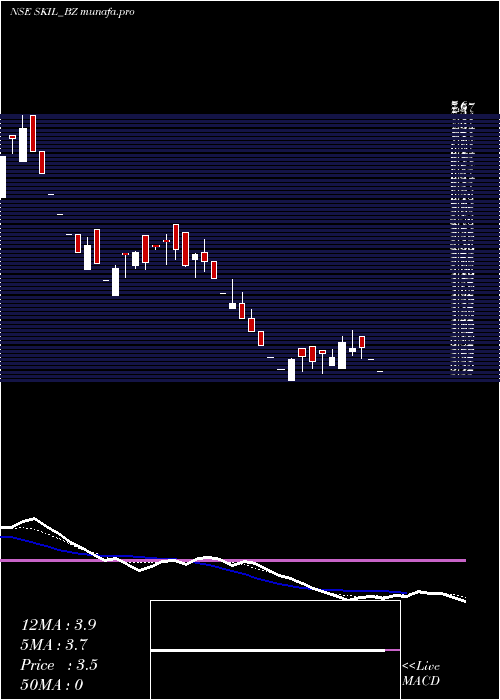Click the Price : 3.5 label
The image size is (500, 700).
tap(58, 665)
